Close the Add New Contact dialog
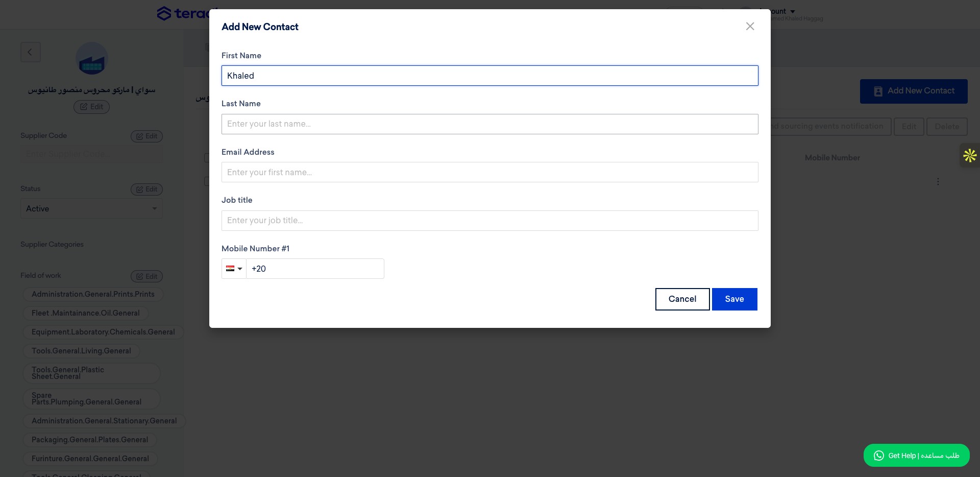Viewport: 980px width, 477px height. (750, 26)
